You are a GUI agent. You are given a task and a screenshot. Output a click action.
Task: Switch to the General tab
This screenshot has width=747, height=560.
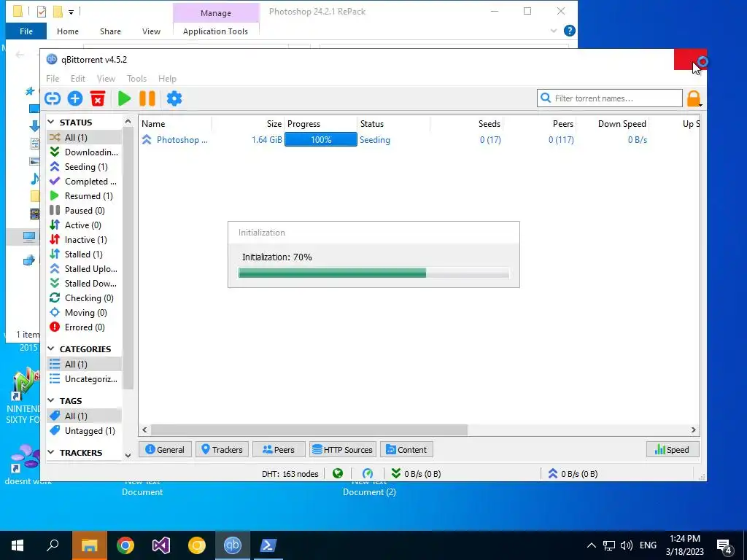coord(165,449)
